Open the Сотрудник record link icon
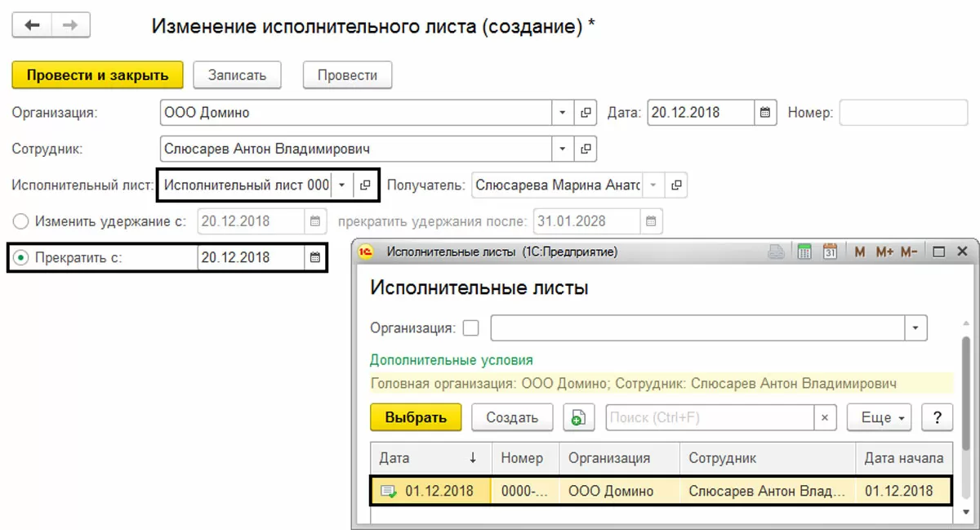980x530 pixels. tap(586, 149)
